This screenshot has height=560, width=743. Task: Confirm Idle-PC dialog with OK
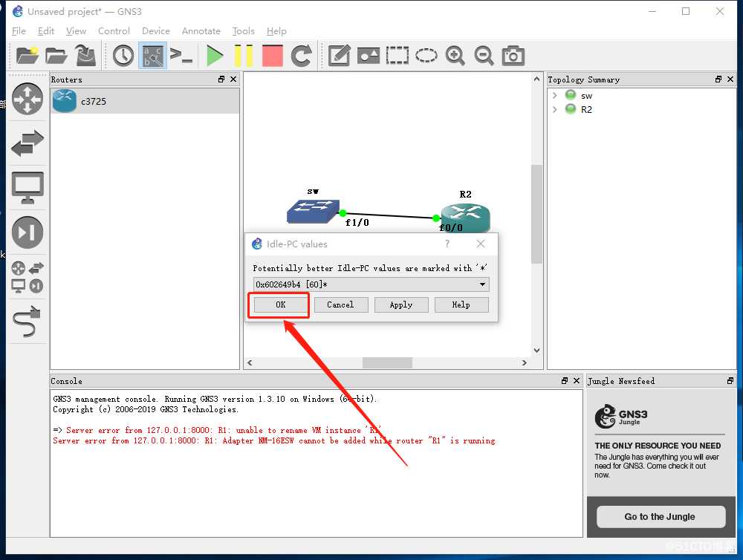point(281,305)
